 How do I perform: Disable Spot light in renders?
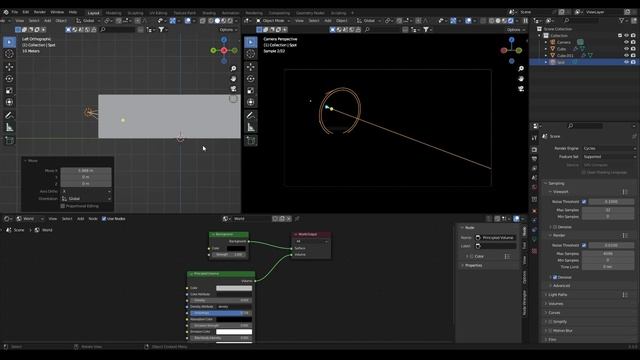click(633, 62)
